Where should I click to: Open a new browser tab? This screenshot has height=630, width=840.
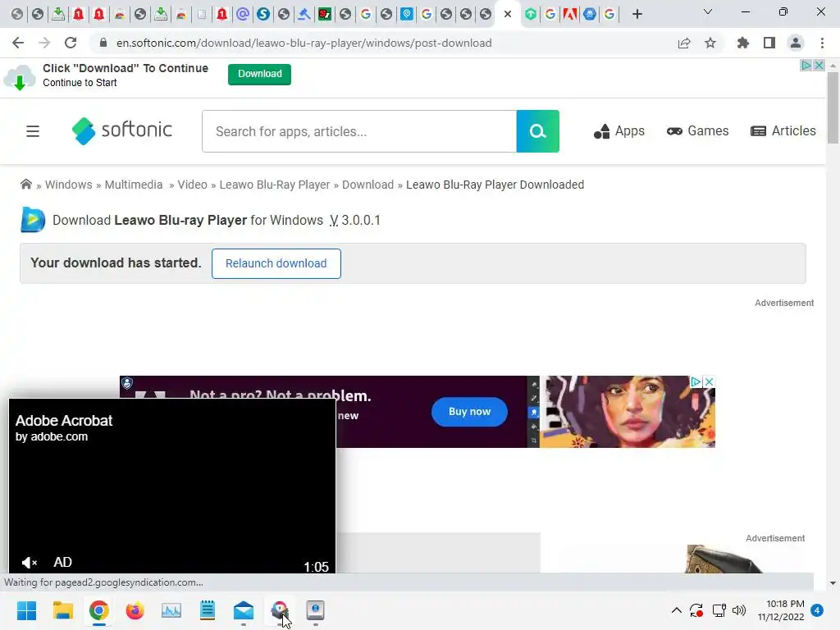coord(637,14)
